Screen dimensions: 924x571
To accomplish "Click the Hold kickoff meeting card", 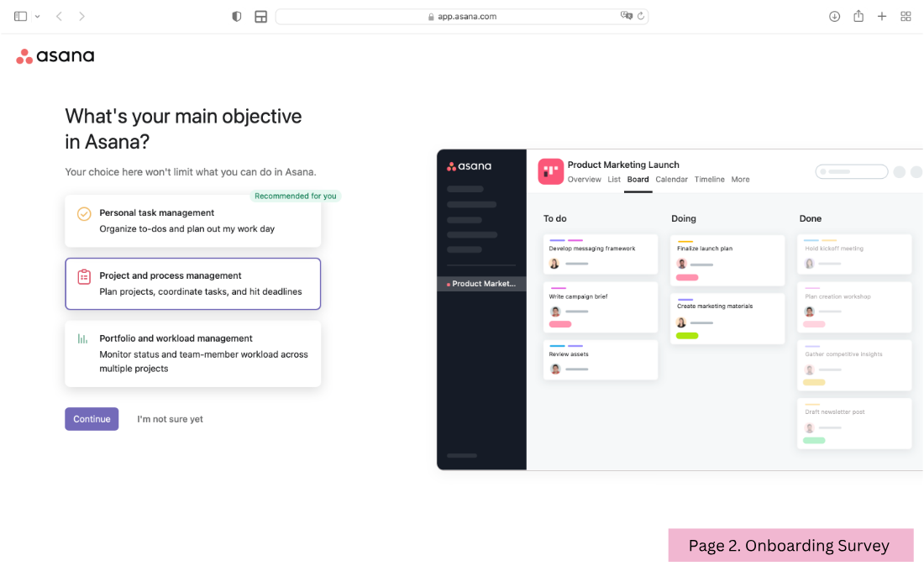I will click(x=854, y=254).
